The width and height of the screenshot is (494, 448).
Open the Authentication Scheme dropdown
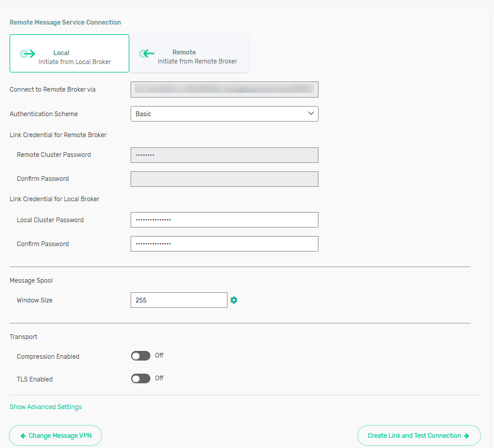(x=224, y=114)
